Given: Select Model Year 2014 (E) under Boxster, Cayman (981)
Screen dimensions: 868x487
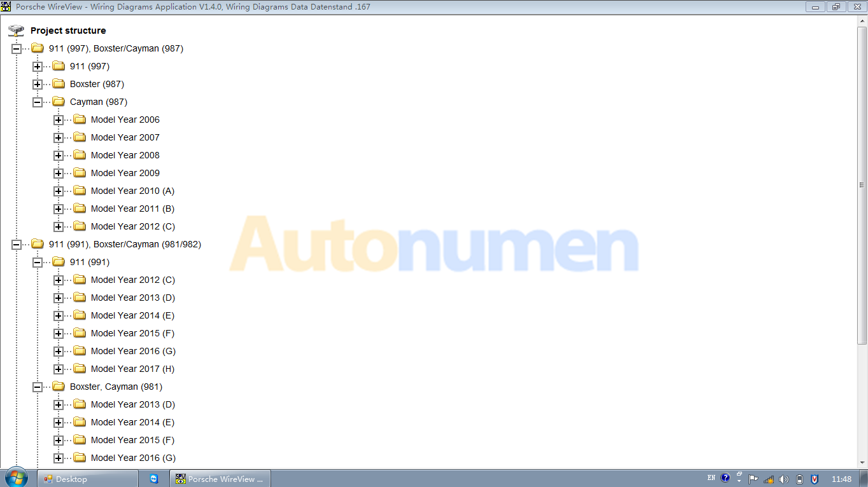Looking at the screenshot, I should click(x=132, y=422).
